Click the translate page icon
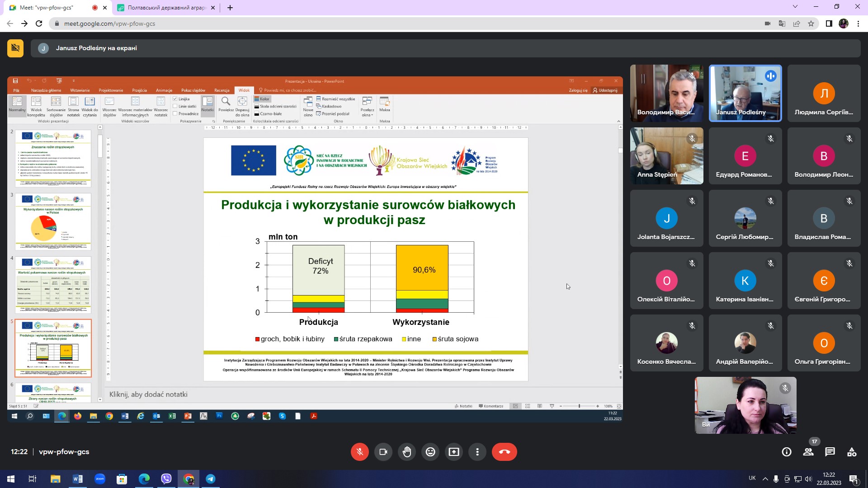This screenshot has height=488, width=868. 782,23
